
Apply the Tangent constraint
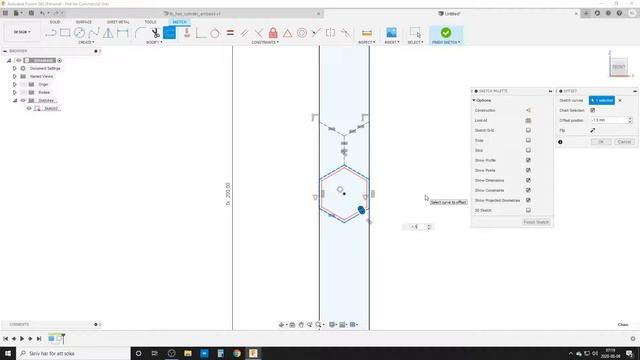[x=215, y=33]
